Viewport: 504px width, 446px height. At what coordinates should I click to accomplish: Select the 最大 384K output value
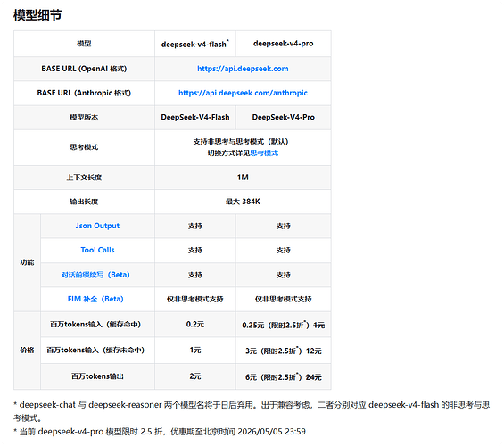coord(243,202)
